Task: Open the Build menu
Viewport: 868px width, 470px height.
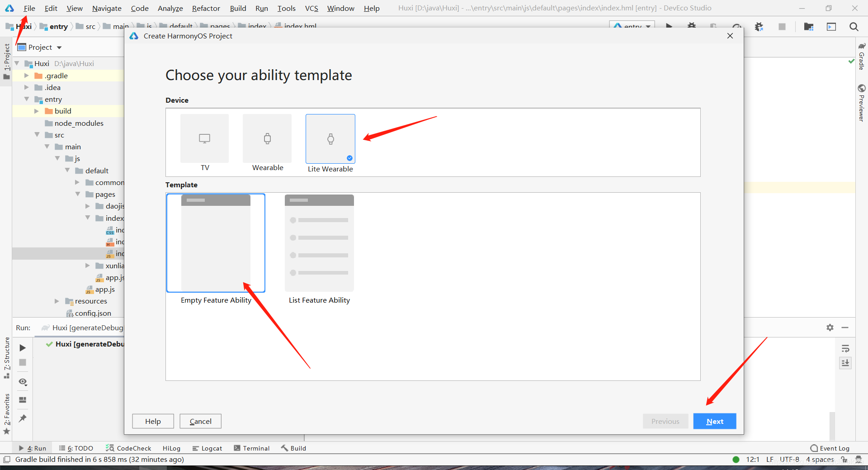Action: [238, 8]
